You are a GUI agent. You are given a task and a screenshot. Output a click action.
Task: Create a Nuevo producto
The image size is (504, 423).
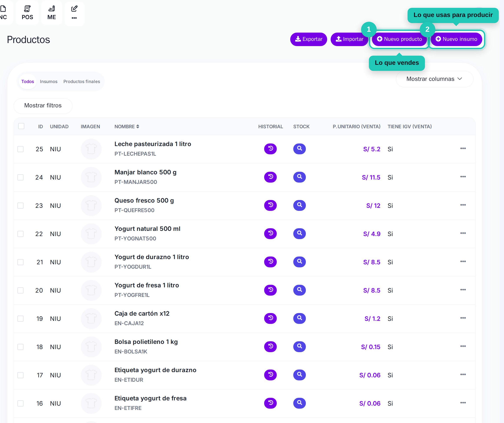399,39
